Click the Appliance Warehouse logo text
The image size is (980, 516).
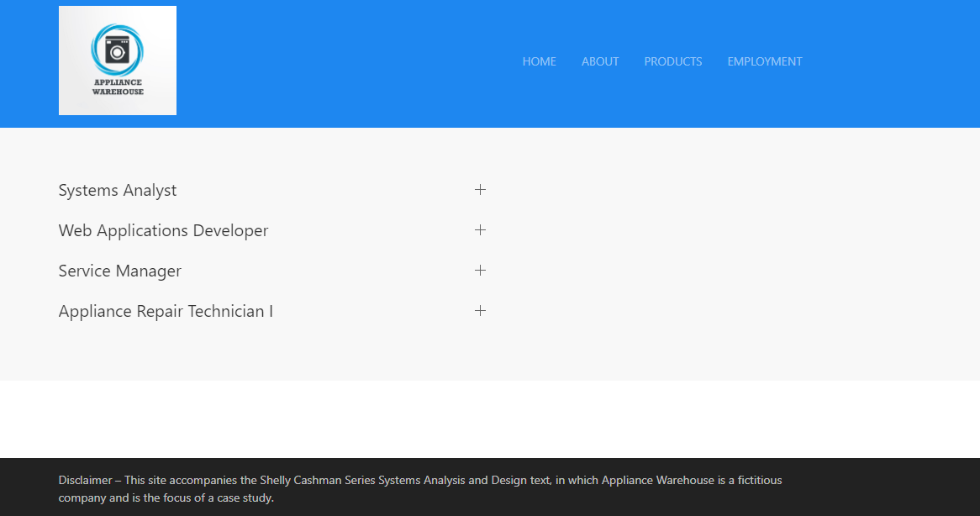117,85
